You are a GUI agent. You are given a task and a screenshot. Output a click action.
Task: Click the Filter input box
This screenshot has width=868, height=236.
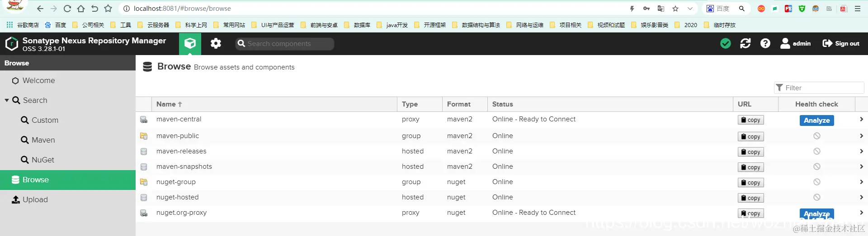coord(819,88)
